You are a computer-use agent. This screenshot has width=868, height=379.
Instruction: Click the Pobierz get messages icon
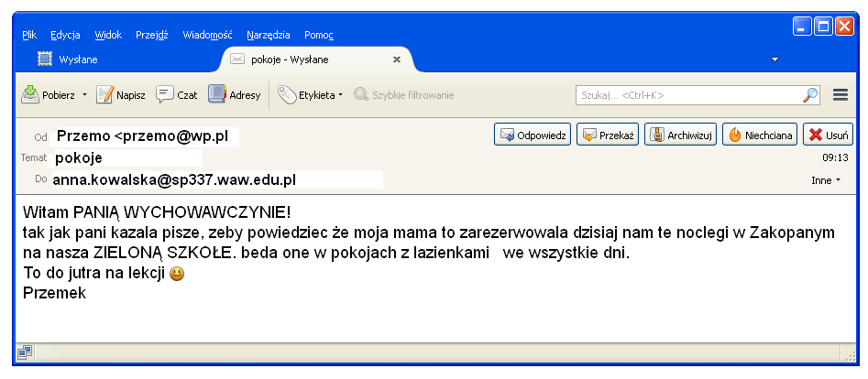point(30,94)
